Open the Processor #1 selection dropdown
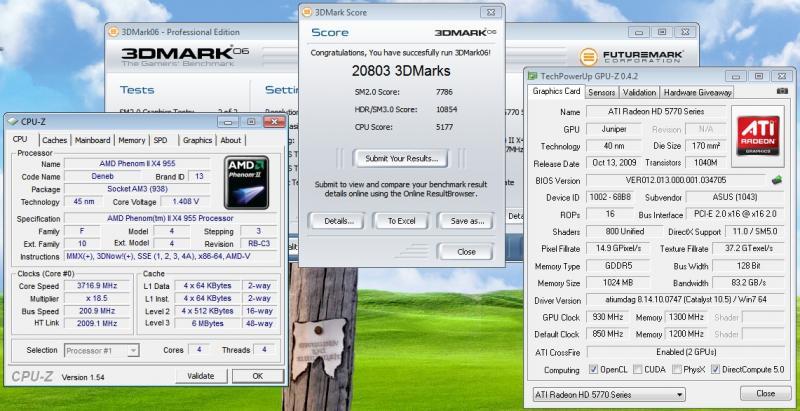 [102, 351]
